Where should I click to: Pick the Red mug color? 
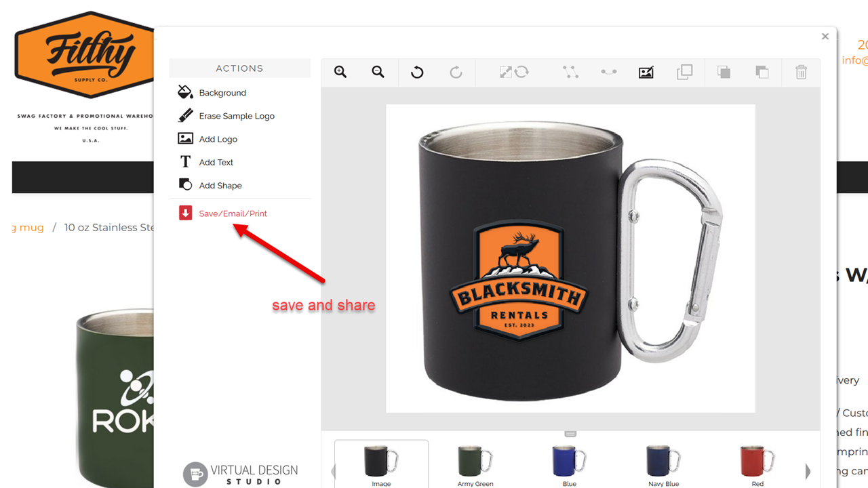point(757,464)
